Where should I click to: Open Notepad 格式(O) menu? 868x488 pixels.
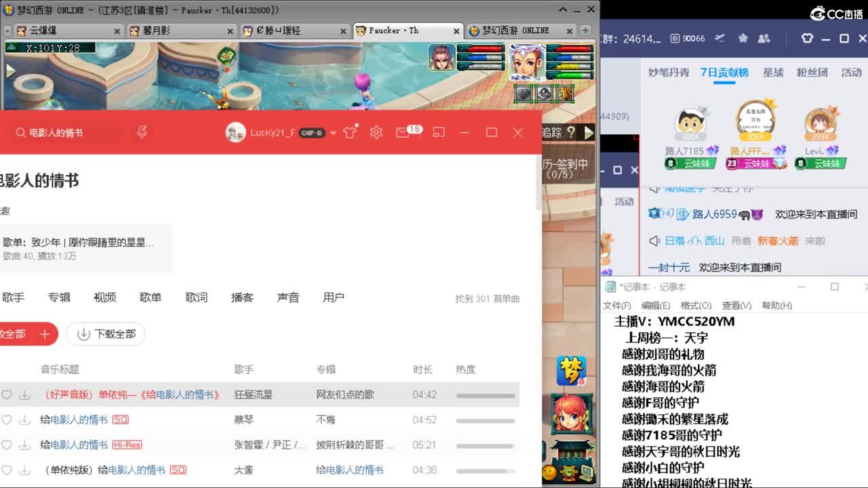[696, 306]
